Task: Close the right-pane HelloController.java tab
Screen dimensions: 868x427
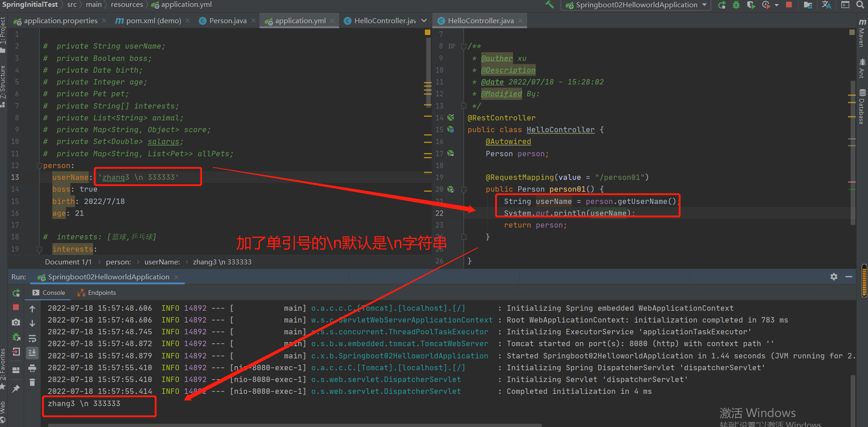Action: 520,20
